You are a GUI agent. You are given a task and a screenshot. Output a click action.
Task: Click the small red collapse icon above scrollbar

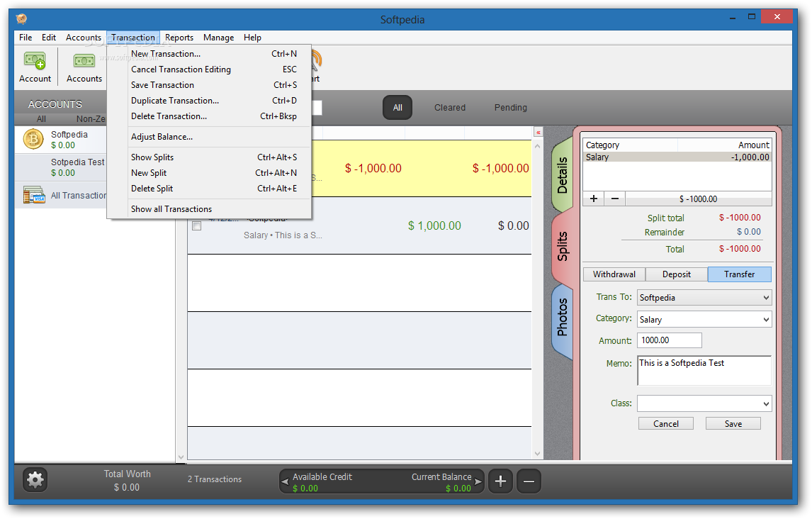click(538, 133)
